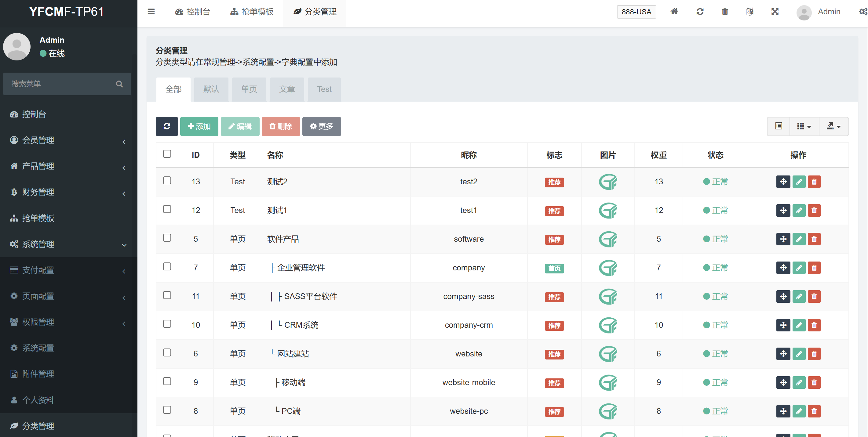Screen dimensions: 868x437
Task: Tick the select-all checkbox in table header
Action: [167, 154]
